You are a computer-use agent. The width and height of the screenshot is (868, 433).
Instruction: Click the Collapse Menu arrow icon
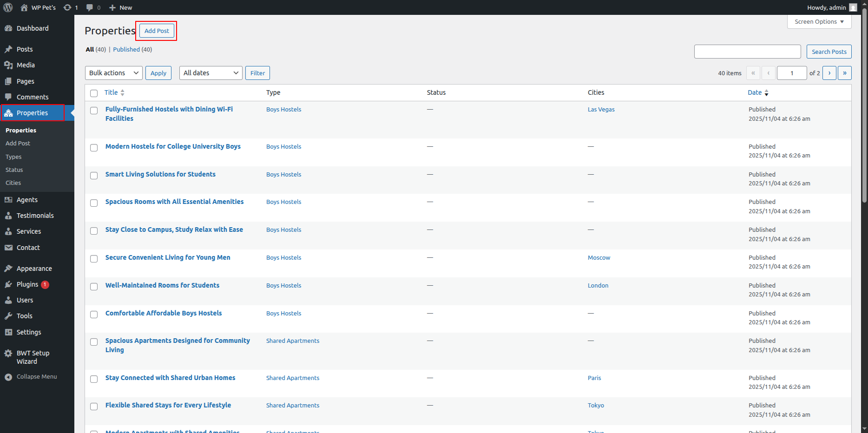pos(8,377)
